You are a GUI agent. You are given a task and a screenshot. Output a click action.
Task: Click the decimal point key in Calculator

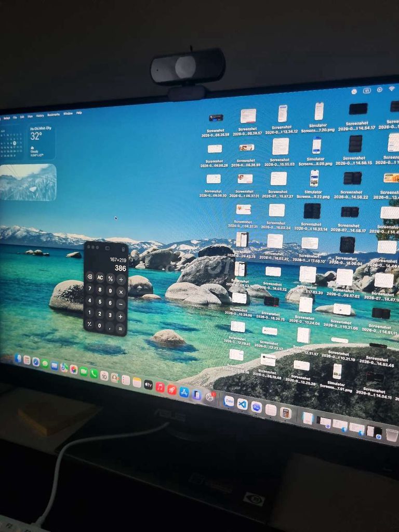[x=110, y=327]
